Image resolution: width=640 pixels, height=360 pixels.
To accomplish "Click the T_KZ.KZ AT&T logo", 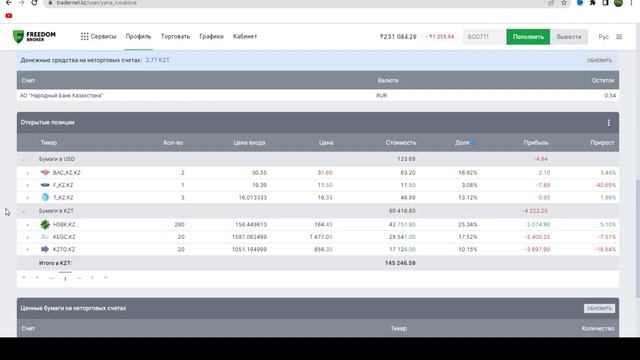I will point(45,197).
